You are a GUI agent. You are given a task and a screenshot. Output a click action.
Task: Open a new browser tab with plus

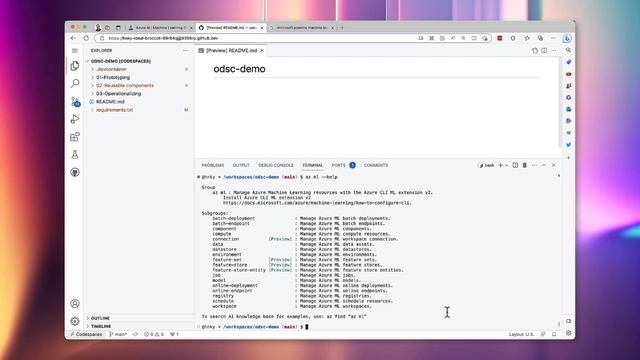click(x=342, y=28)
